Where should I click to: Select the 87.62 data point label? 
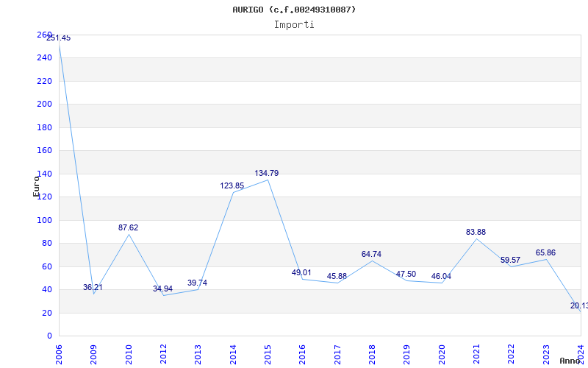[x=128, y=227]
